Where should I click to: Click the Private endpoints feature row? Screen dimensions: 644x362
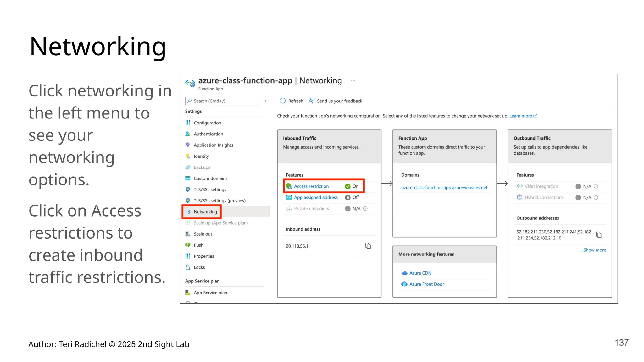329,208
